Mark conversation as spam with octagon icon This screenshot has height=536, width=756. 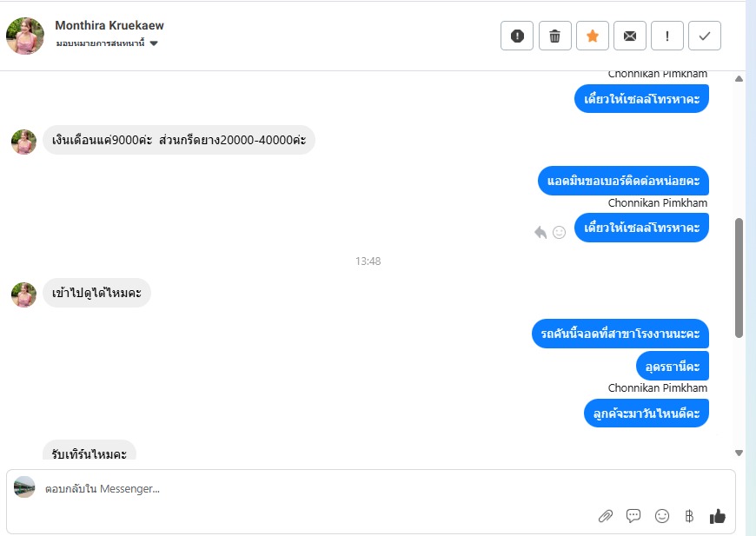[x=517, y=36]
